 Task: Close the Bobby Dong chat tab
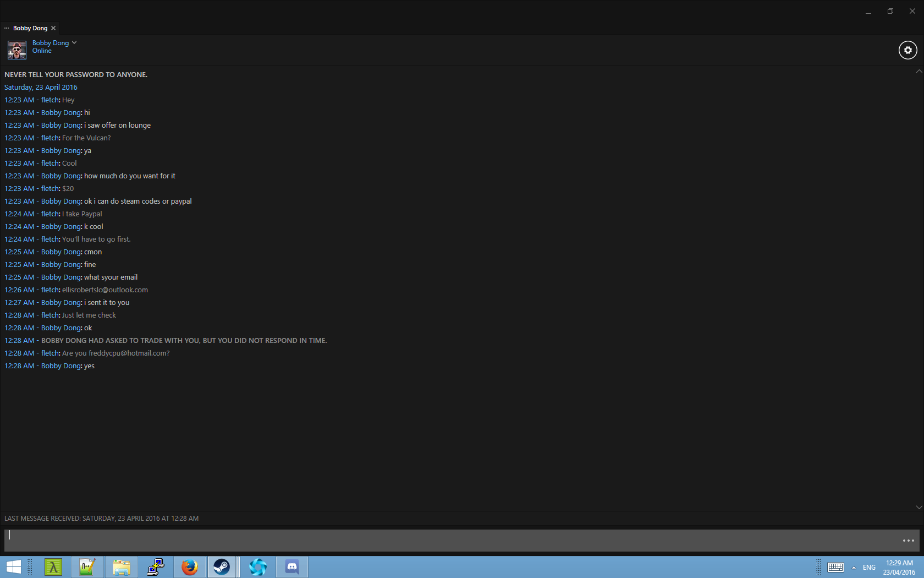tap(53, 28)
